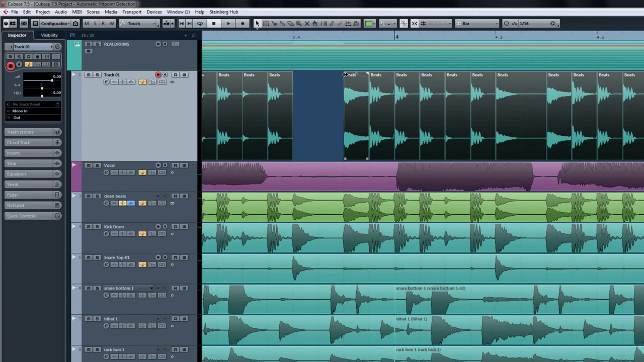This screenshot has width=644, height=362.
Task: Open the Audio menu
Action: coord(61,12)
